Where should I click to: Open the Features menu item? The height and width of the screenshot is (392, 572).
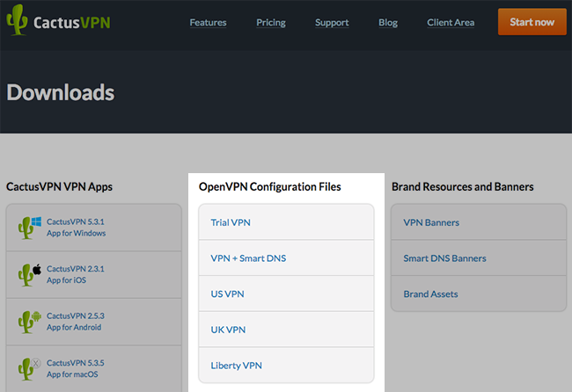(208, 23)
